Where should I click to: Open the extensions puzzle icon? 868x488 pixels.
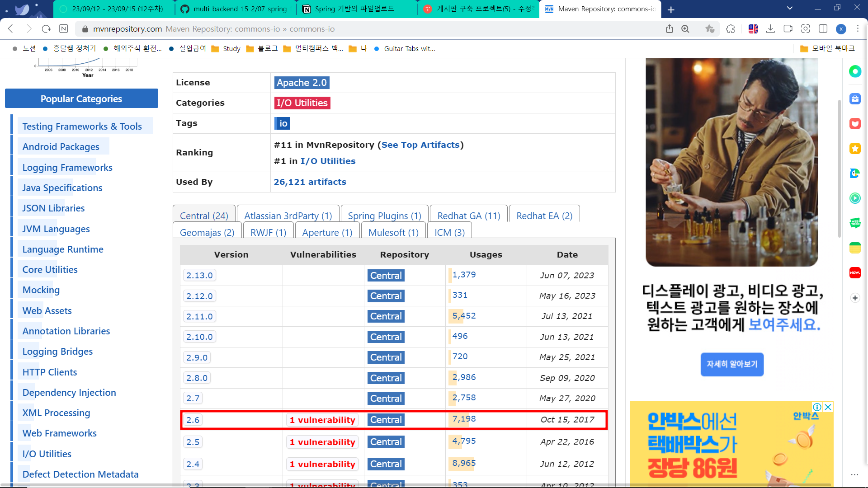click(x=731, y=29)
